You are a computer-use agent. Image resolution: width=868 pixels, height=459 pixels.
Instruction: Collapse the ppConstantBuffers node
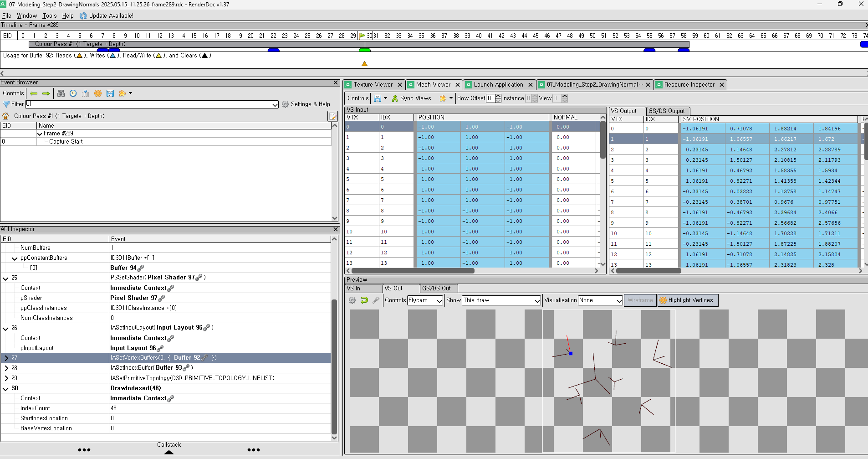point(15,258)
